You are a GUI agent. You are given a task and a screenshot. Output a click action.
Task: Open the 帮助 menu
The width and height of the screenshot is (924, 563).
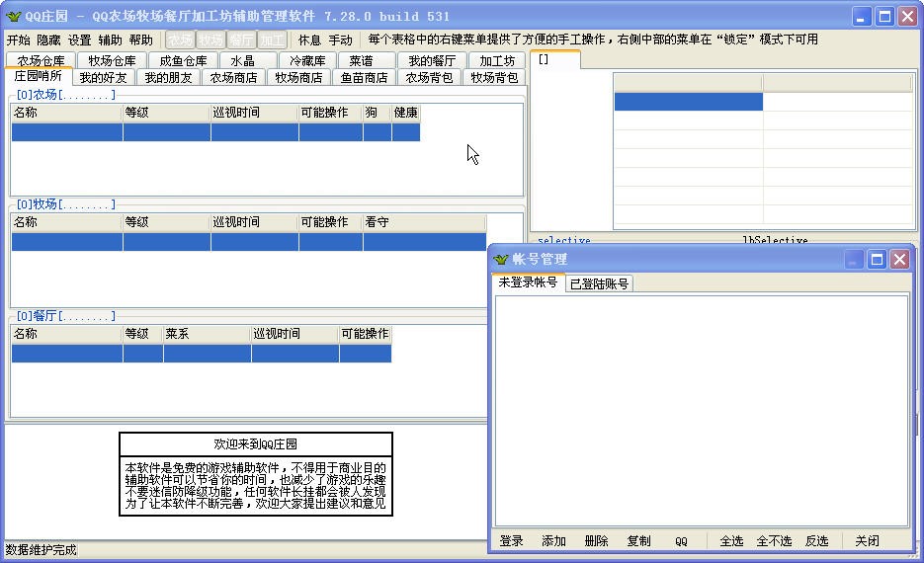(141, 40)
